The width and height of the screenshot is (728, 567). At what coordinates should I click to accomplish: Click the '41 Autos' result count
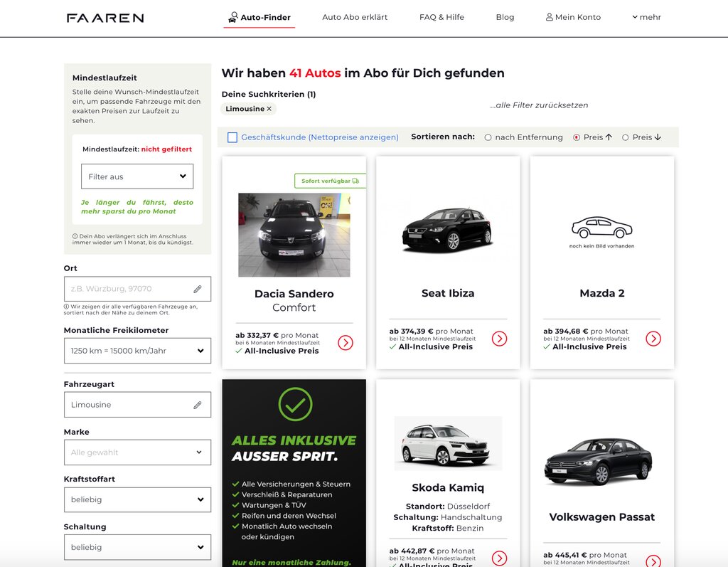tap(315, 73)
